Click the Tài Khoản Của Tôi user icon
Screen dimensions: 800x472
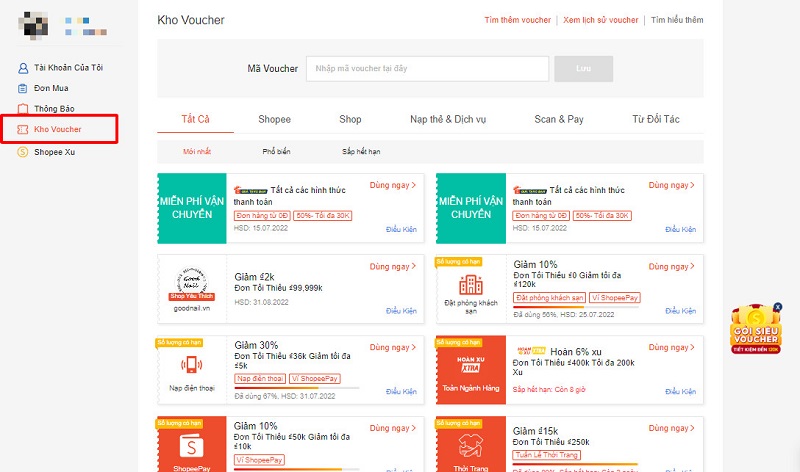coord(23,68)
